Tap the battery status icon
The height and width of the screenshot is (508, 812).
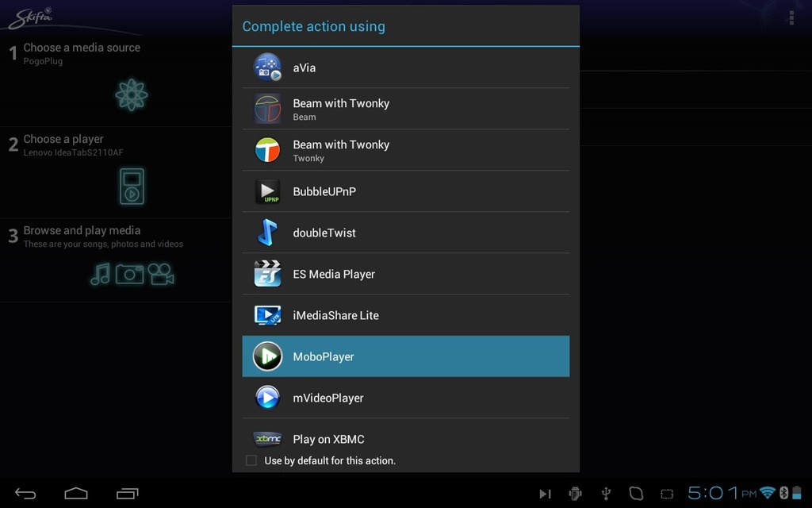click(x=796, y=492)
